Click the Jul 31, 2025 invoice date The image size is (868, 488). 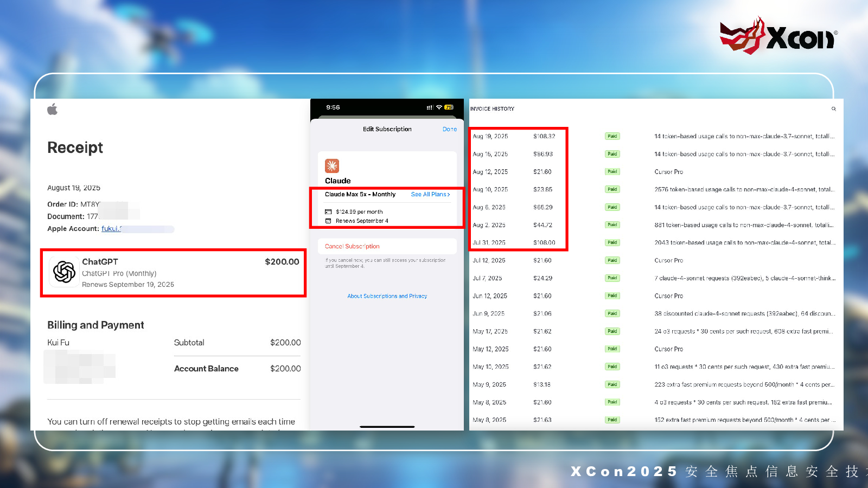click(x=489, y=243)
